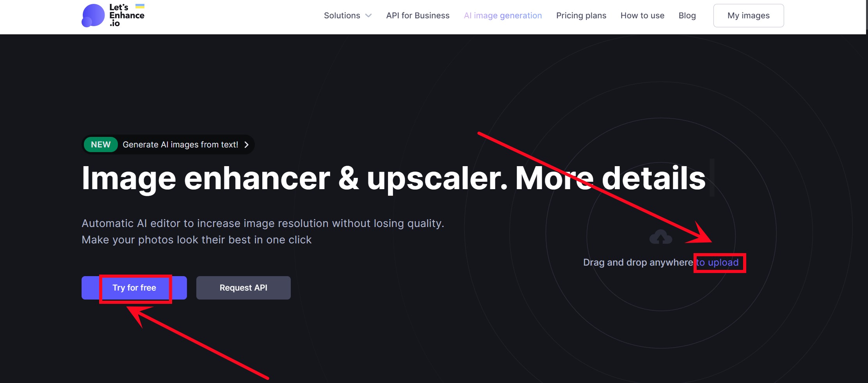
Task: Open the 'Generate AI images from text!' banner
Action: click(x=168, y=145)
